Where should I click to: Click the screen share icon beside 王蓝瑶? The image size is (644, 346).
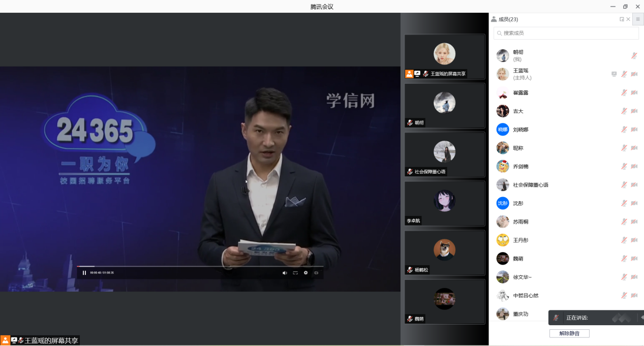(614, 74)
